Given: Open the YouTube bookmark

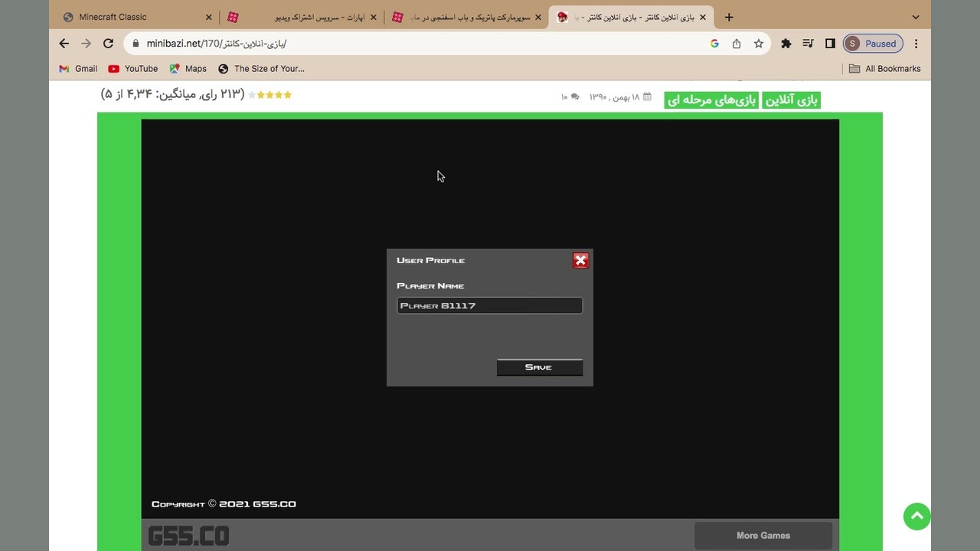Looking at the screenshot, I should 132,68.
